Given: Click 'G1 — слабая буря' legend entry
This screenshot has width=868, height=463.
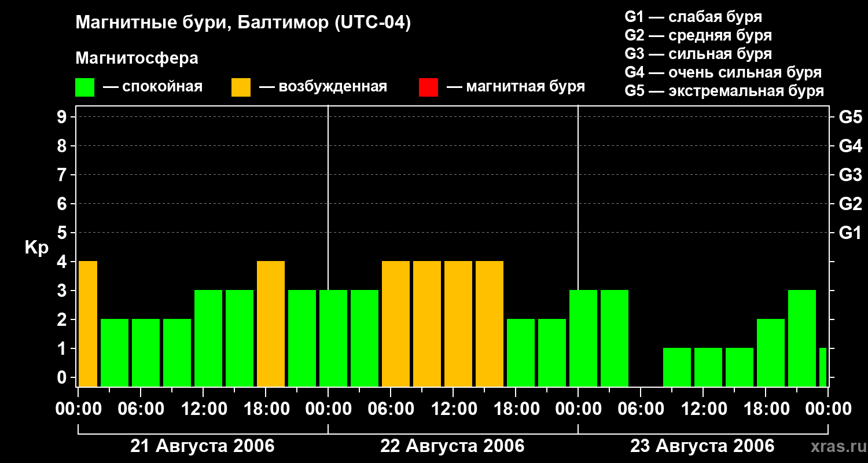Looking at the screenshot, I should click(x=693, y=17).
